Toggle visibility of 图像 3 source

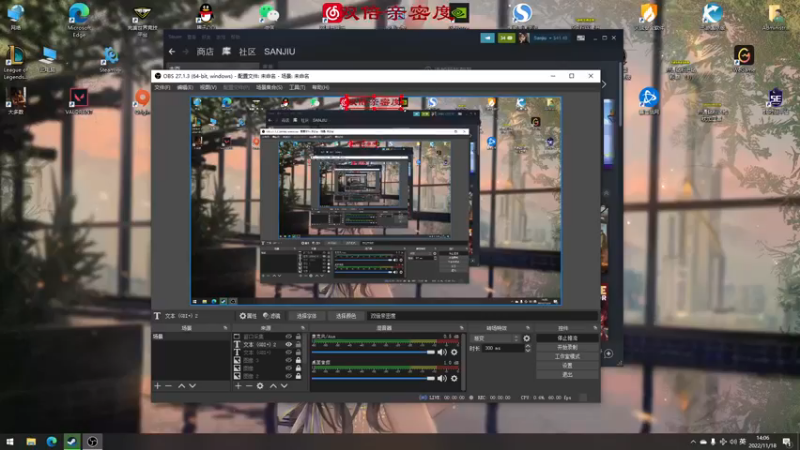(x=289, y=360)
